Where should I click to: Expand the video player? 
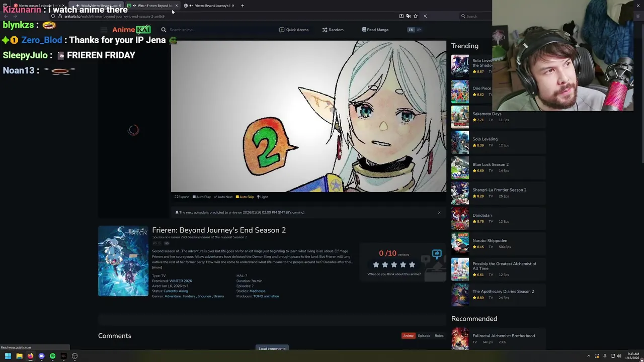(182, 197)
